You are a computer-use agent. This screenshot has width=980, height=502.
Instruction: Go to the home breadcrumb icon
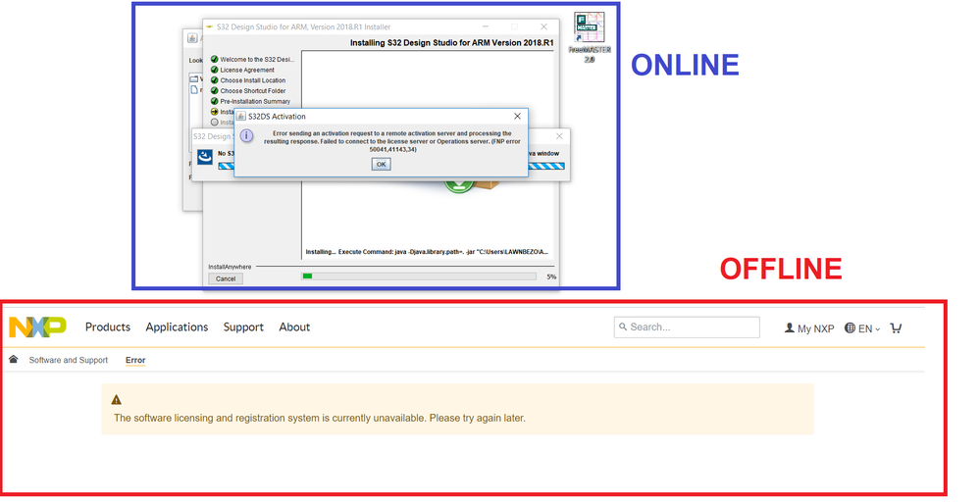(x=13, y=359)
